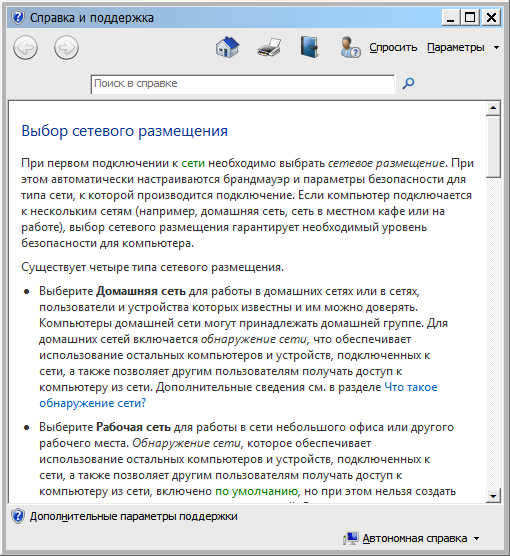Click the 'Поиск в справке' search field
Screen dimensions: 510x556
pos(243,84)
